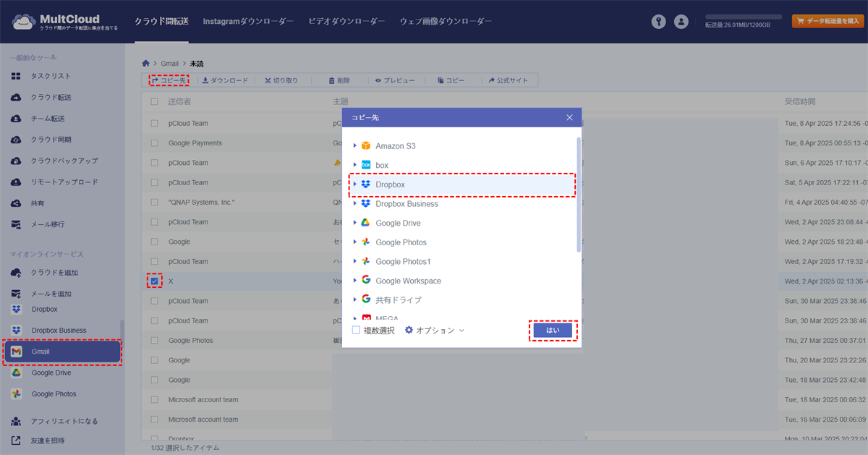Open the key icon in header
Viewport: 868px width, 455px height.
[658, 22]
